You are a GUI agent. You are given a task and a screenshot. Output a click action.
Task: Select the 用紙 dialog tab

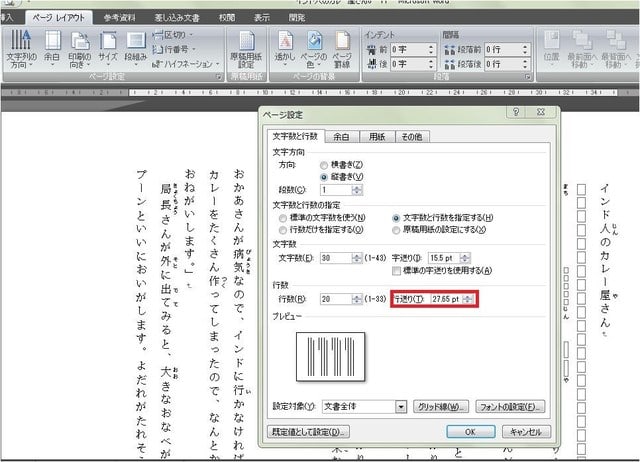377,137
